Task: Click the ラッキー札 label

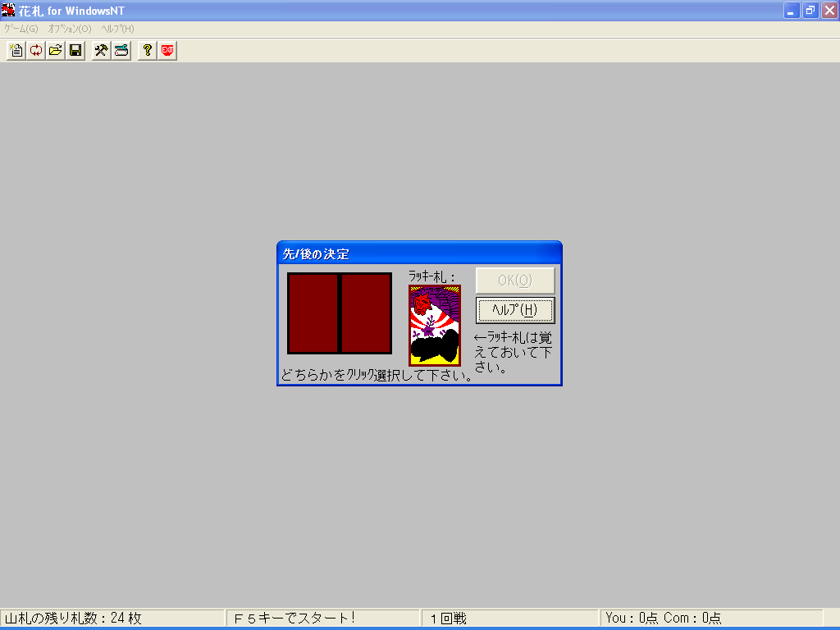Action: tap(431, 276)
